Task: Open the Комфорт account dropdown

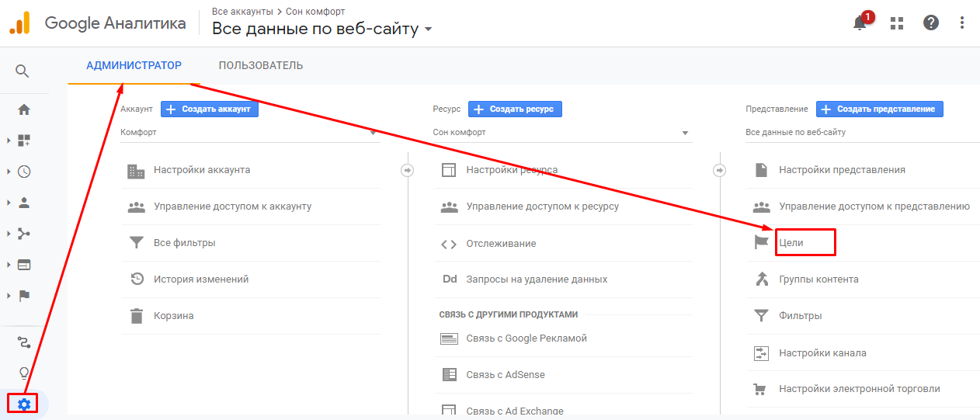Action: point(249,133)
